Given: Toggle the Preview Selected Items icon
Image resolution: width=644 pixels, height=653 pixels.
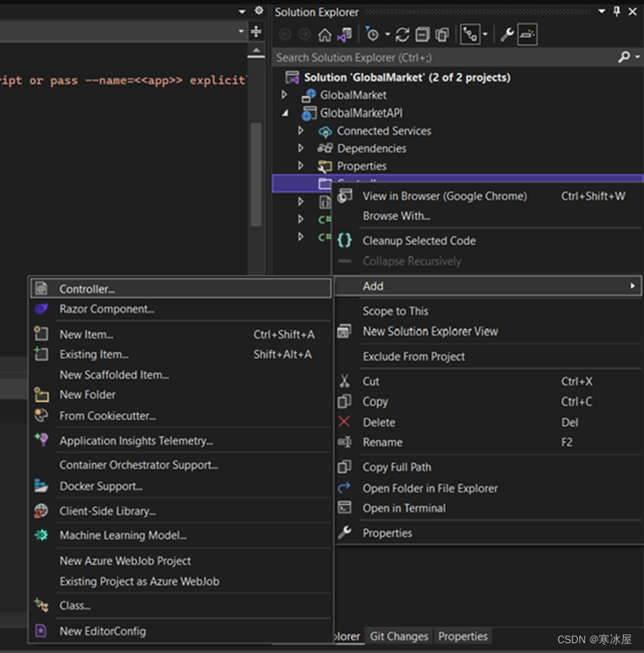Looking at the screenshot, I should point(527,34).
